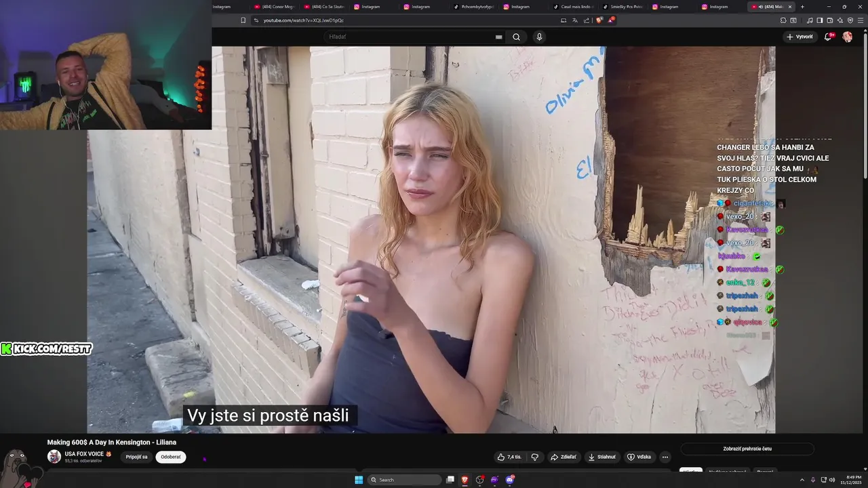The height and width of the screenshot is (488, 868).
Task: Click the Stiahnuť download button
Action: [x=601, y=457]
